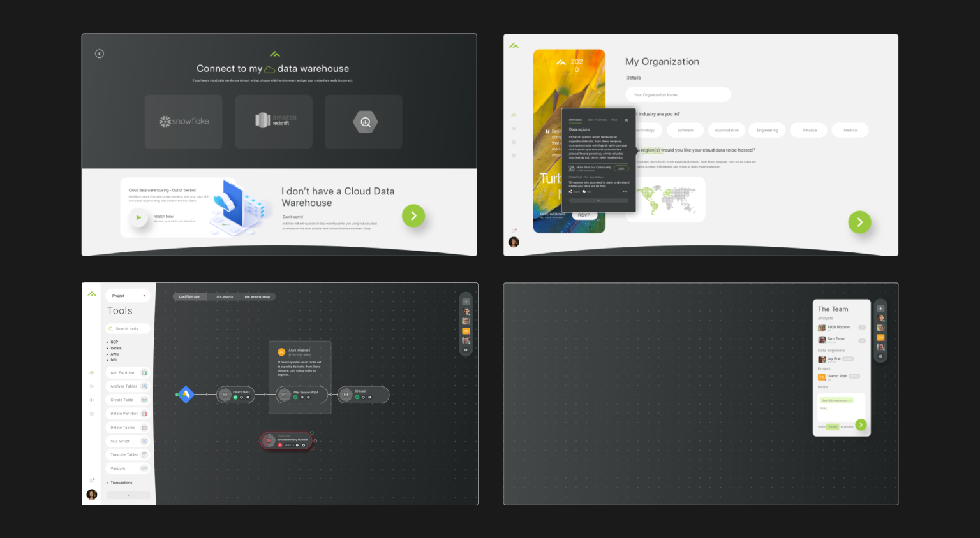Viewport: 980px width, 538px height.
Task: Select the CREATE TABLE workflow node
Action: coord(235,395)
